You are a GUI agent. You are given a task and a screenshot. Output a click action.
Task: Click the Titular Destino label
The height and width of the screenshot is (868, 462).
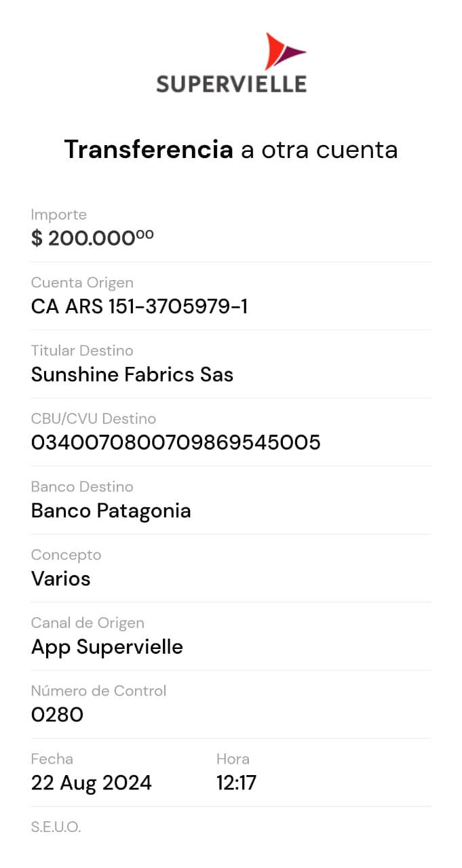82,351
